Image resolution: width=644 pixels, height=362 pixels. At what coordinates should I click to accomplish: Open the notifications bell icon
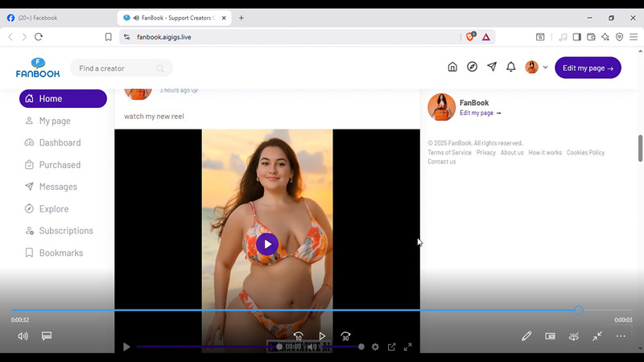(511, 67)
